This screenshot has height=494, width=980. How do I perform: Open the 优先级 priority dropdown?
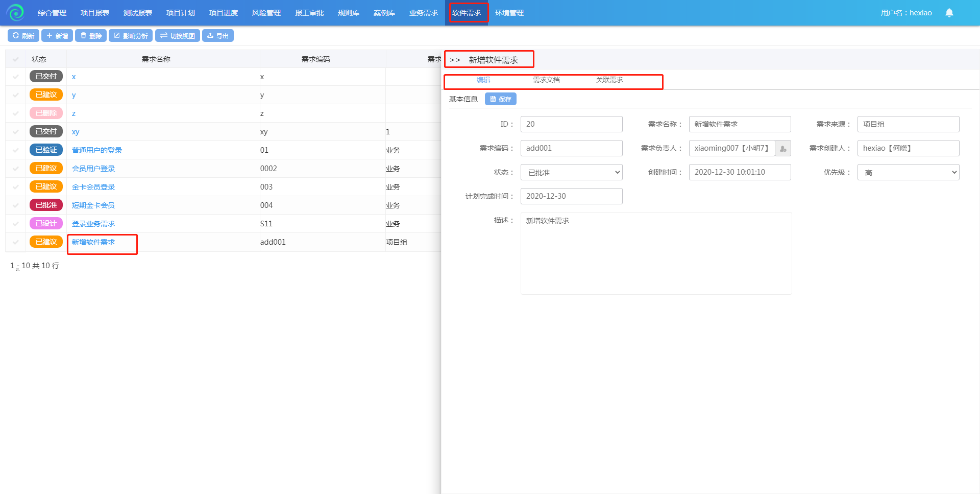click(x=908, y=173)
